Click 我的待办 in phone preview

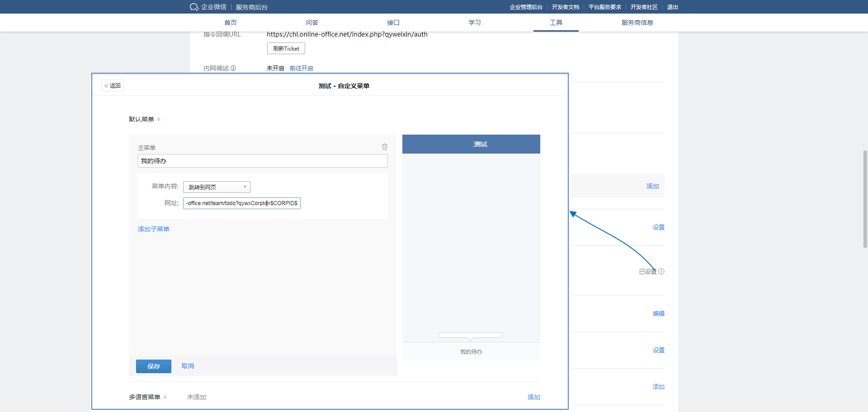471,351
